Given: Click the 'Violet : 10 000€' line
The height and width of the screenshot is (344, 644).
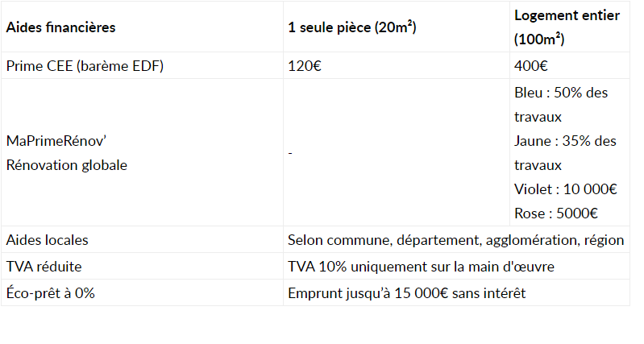Looking at the screenshot, I should [566, 189].
